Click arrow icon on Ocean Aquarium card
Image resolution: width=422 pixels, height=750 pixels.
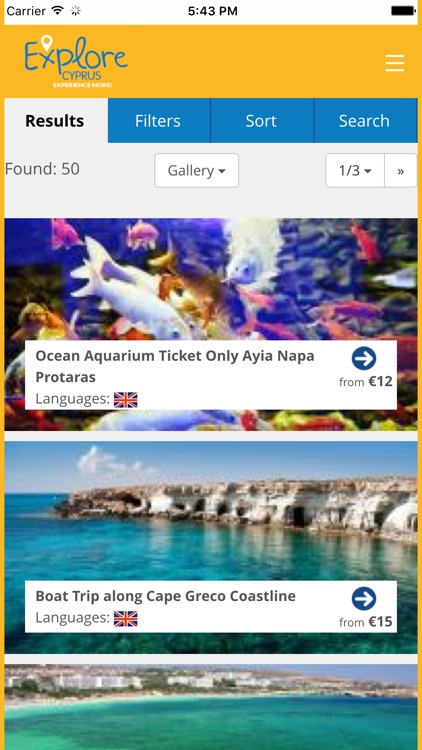click(x=364, y=358)
